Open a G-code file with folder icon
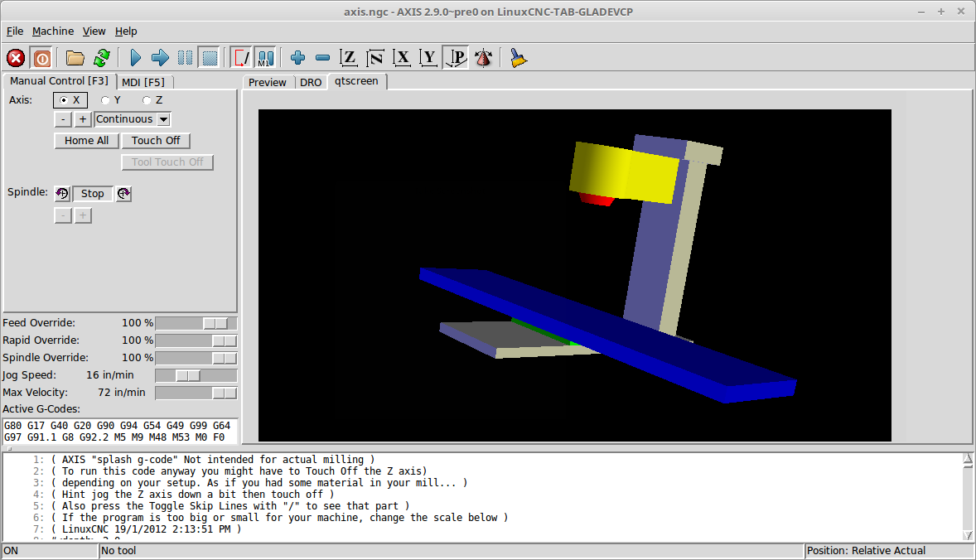Viewport: 976px width, 560px height. click(x=75, y=58)
